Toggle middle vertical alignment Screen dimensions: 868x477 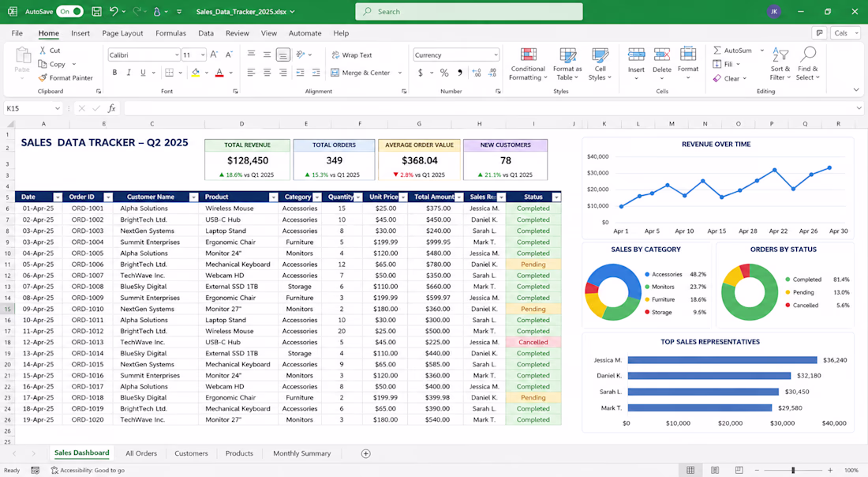click(267, 54)
